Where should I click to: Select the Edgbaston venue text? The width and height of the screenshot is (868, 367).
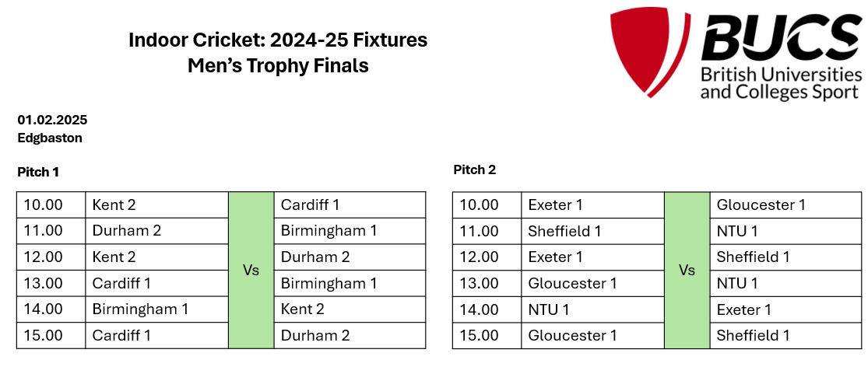50,138
